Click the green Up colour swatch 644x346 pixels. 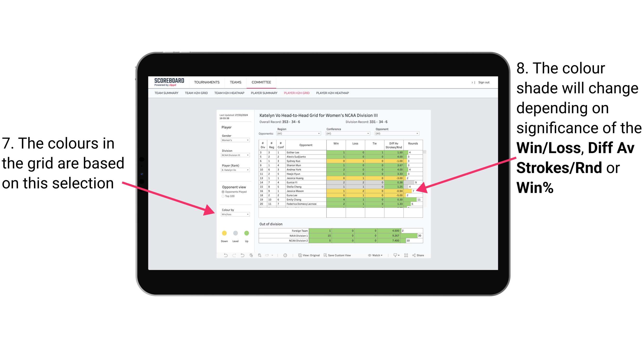coord(246,233)
